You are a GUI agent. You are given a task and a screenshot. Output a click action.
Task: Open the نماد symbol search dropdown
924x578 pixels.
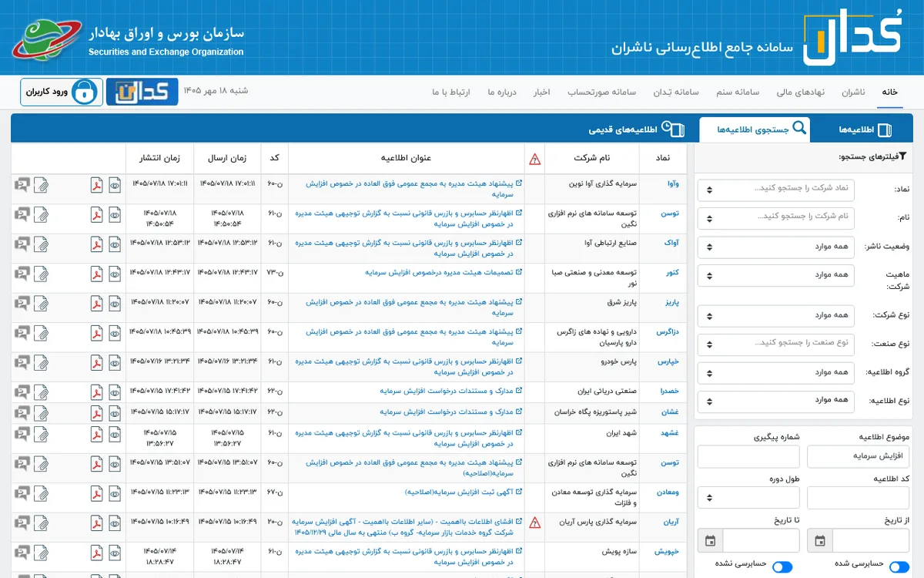coord(776,190)
